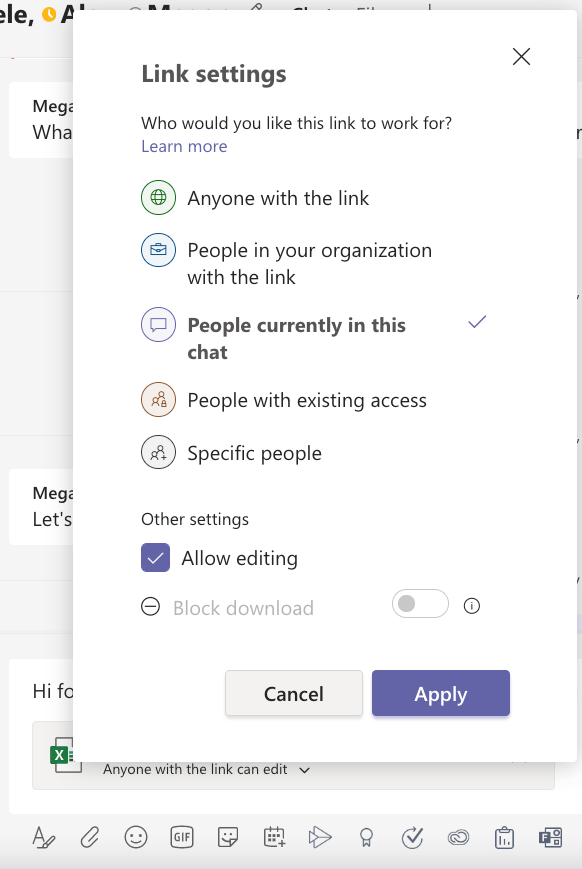Open the sticker picker
582x869 pixels.
point(227,838)
